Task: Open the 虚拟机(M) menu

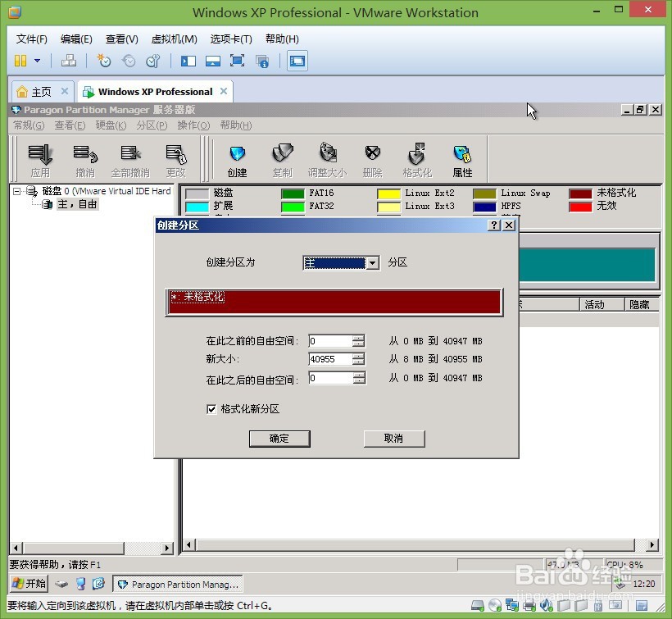Action: (x=174, y=39)
